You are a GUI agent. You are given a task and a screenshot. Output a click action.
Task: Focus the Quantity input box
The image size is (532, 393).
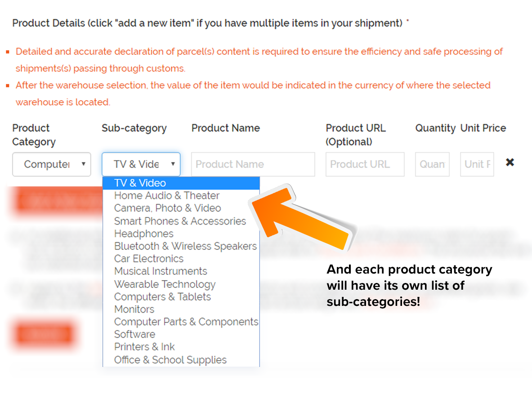coord(432,164)
